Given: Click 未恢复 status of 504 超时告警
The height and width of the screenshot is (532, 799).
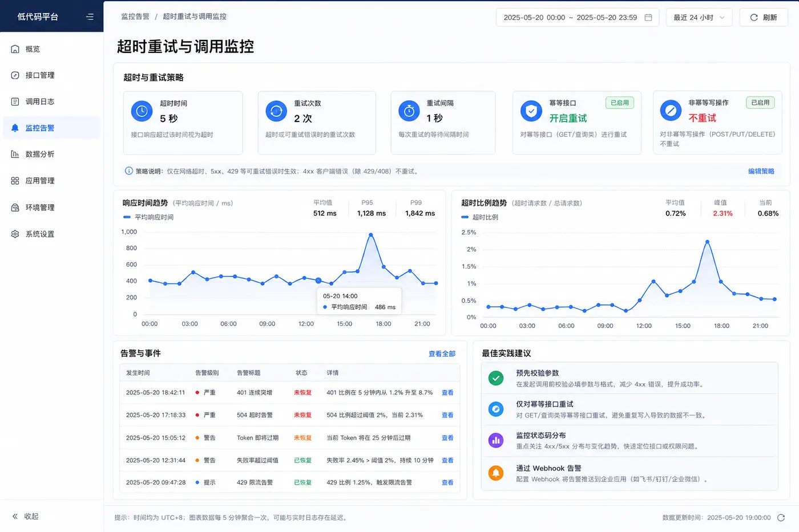Looking at the screenshot, I should 302,415.
